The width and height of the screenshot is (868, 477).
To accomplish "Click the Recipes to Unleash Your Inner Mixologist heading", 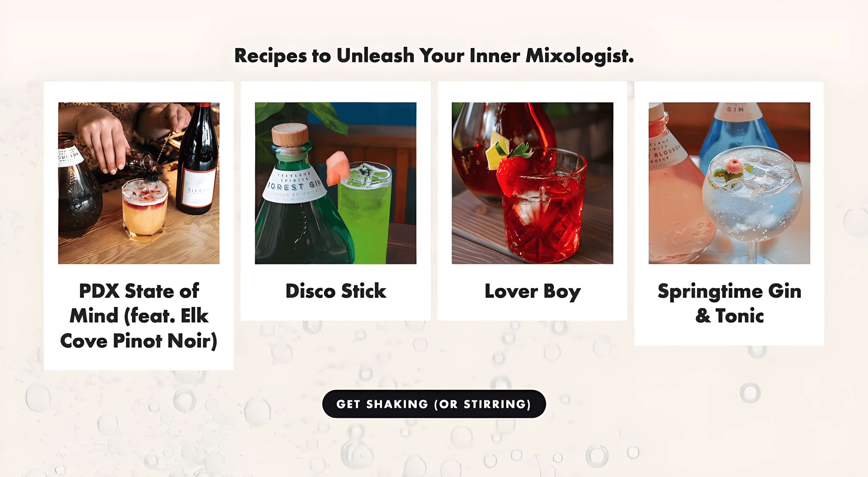I will [x=434, y=56].
